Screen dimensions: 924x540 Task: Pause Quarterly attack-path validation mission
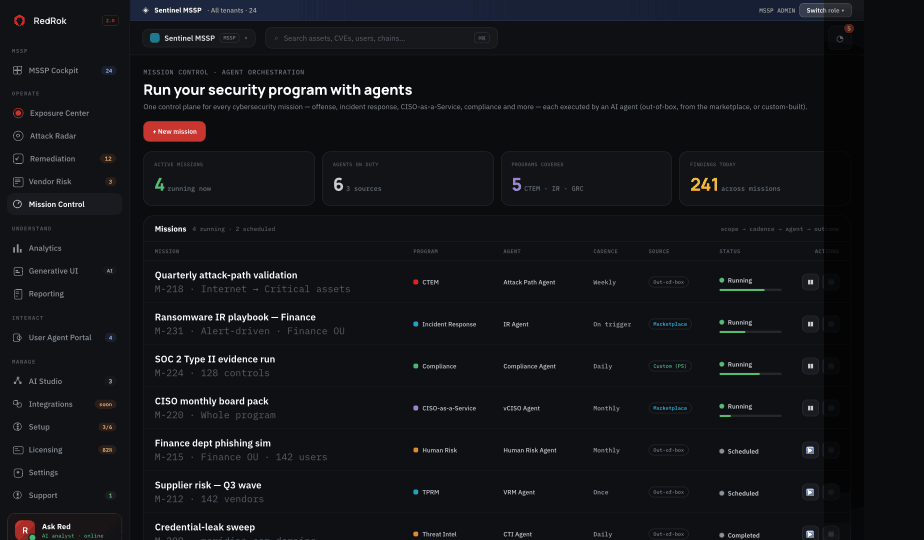(x=810, y=282)
